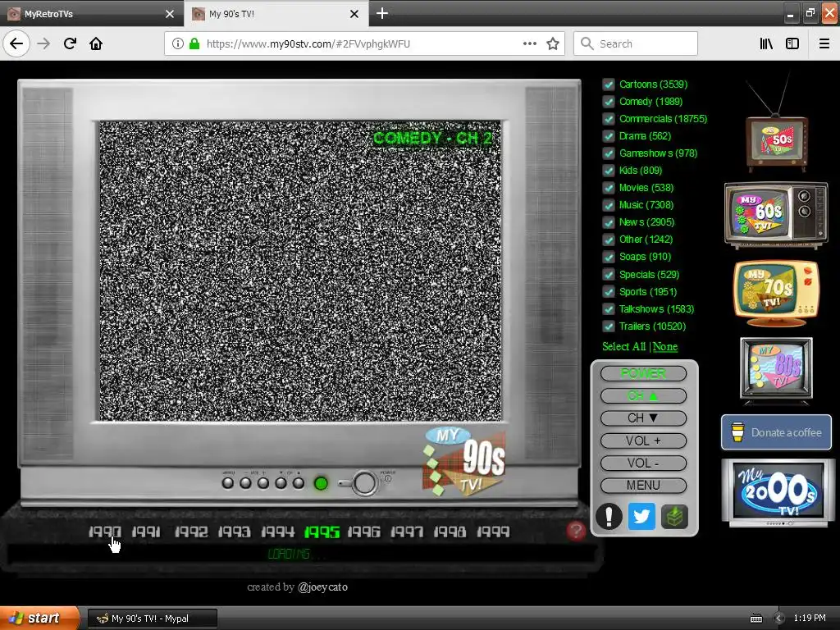
Task: Toggle the Music (7308) checkbox
Action: tap(609, 205)
